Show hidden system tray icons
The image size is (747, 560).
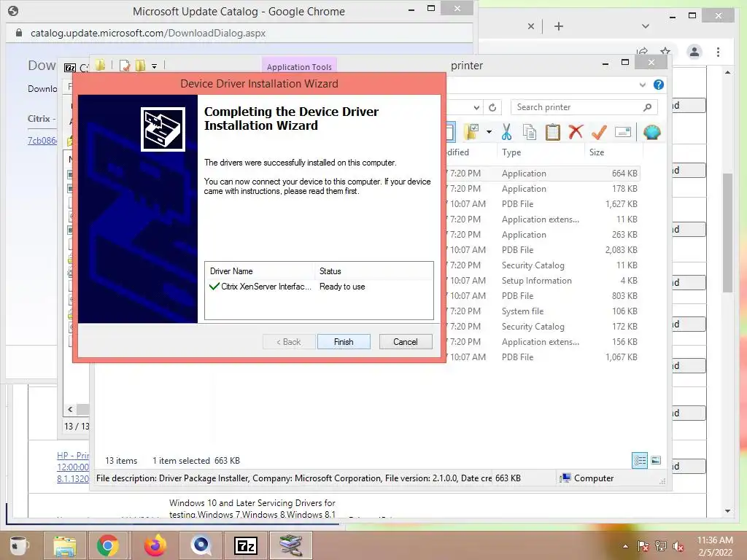[625, 546]
